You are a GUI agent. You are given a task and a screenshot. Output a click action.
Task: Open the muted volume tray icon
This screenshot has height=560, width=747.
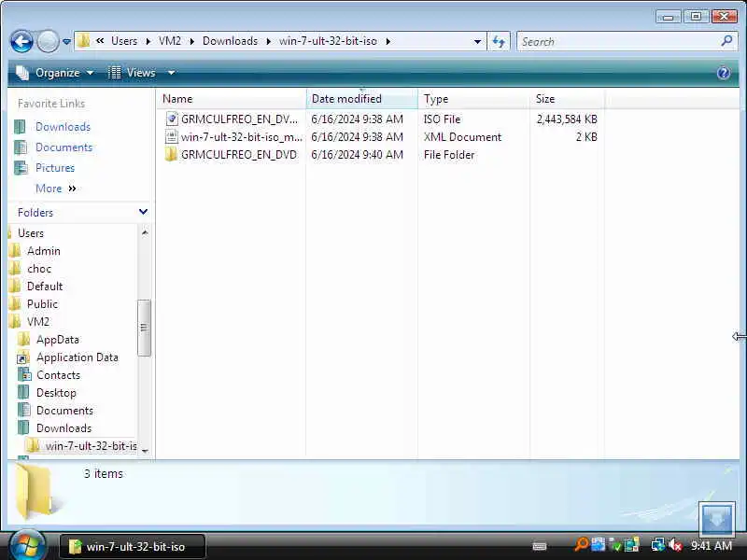tap(675, 545)
